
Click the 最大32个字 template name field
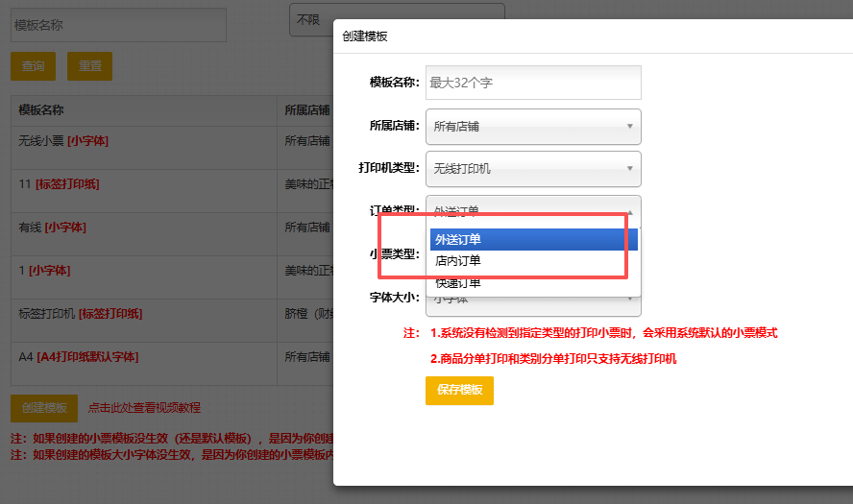point(533,83)
